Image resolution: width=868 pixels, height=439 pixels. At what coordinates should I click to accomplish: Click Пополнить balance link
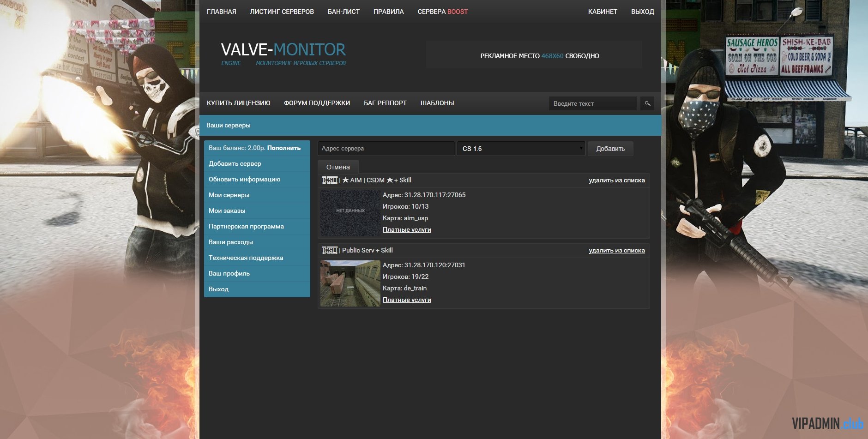tap(284, 148)
